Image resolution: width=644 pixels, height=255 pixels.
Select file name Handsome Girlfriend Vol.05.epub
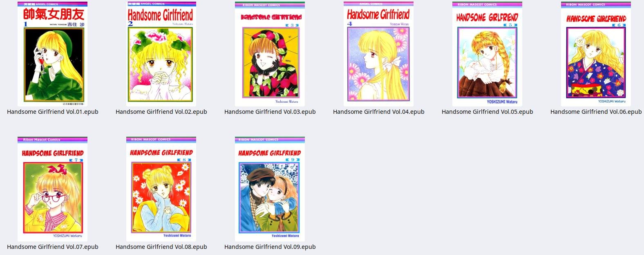pos(487,112)
